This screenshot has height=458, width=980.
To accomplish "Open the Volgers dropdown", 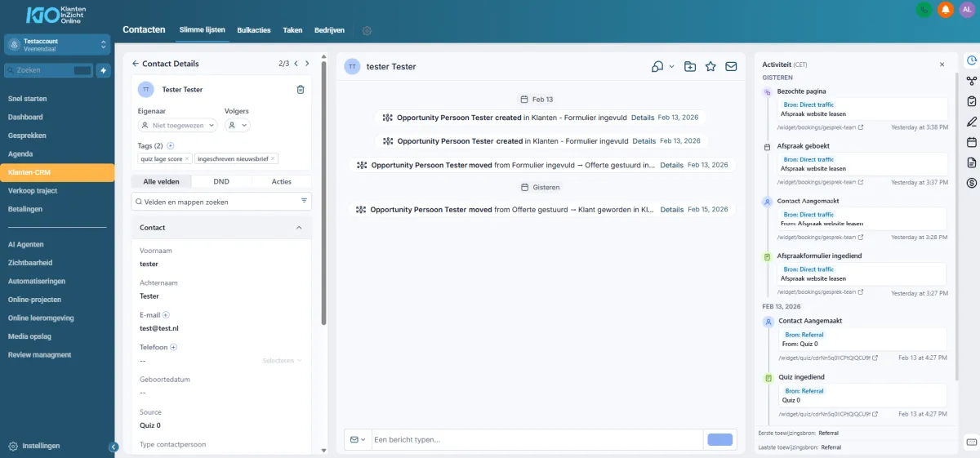I will (x=238, y=125).
